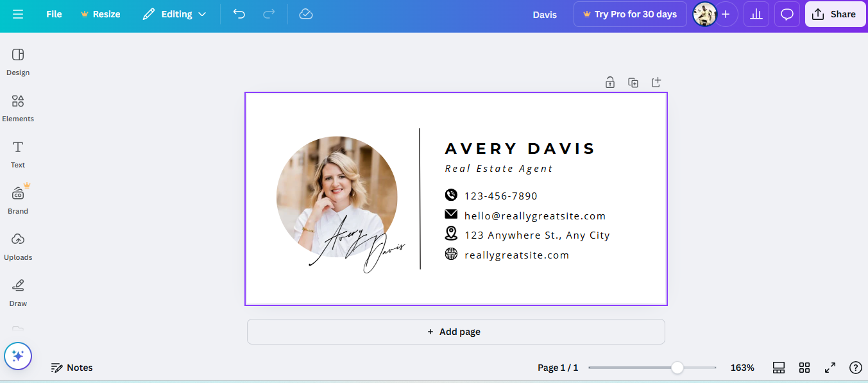Select the reallygreatsite.com website text
The height and width of the screenshot is (383, 868).
click(x=516, y=255)
